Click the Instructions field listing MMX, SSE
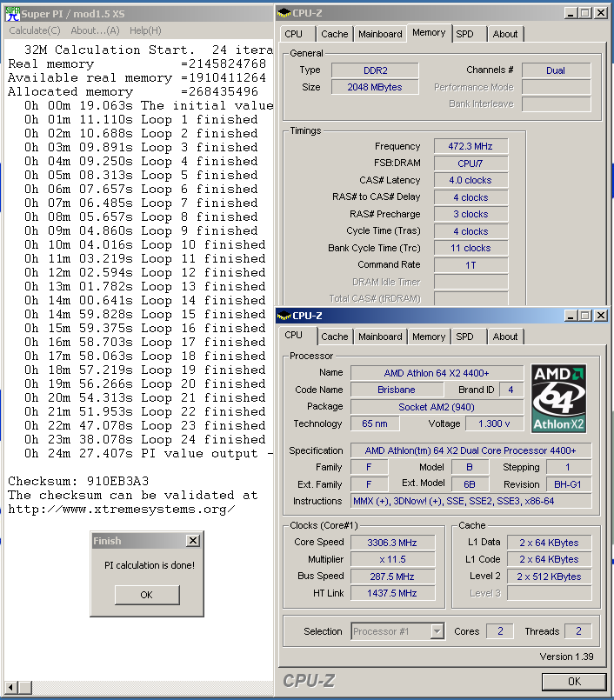Image resolution: width=614 pixels, height=700 pixels. pos(471,501)
